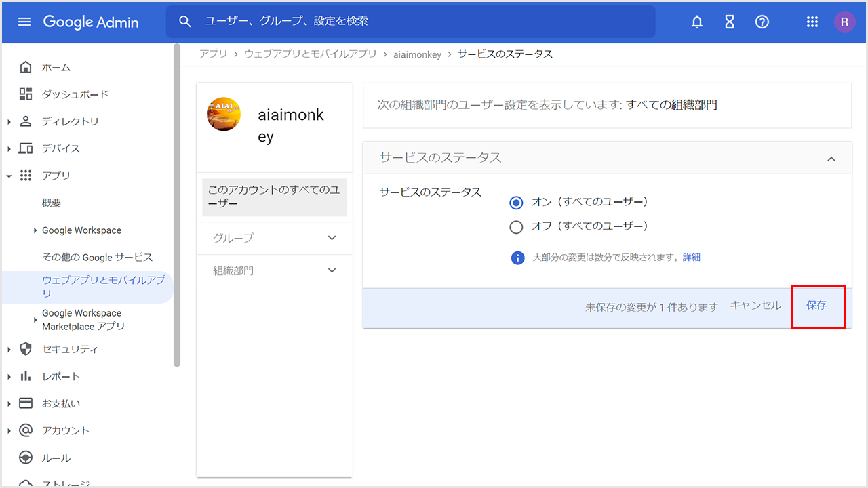This screenshot has height=488, width=868.
Task: Collapse the サービスのステータス panel
Action: [x=831, y=159]
